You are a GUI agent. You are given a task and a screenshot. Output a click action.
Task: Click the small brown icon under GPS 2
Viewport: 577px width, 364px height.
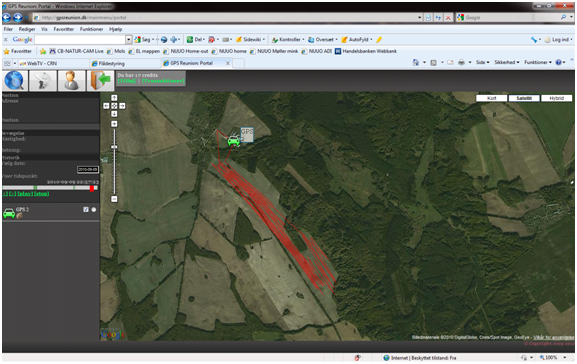[x=19, y=216]
